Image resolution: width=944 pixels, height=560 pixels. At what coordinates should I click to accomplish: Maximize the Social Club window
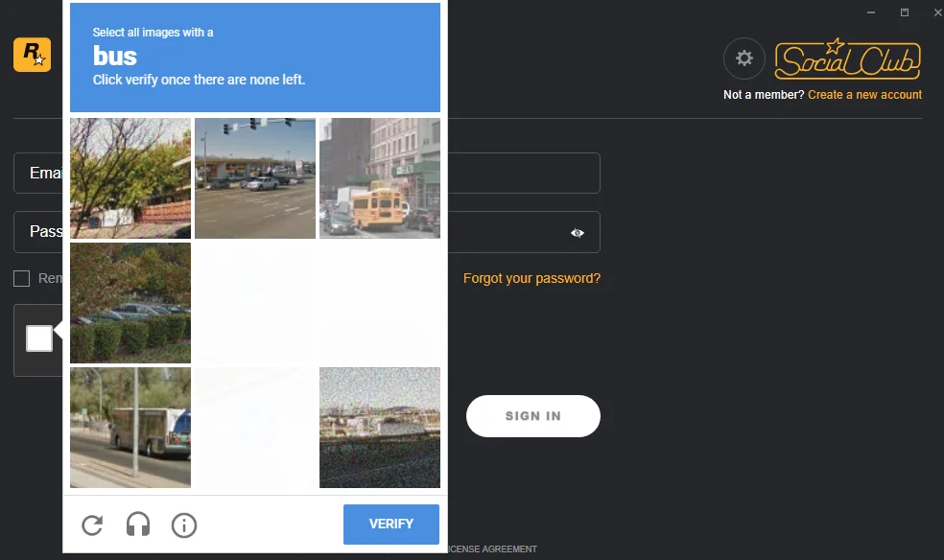click(x=905, y=12)
